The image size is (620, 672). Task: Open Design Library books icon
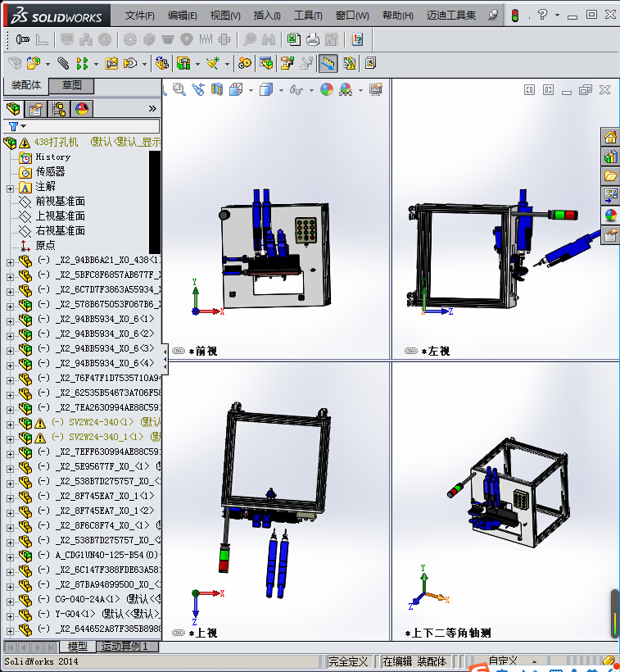tap(610, 157)
